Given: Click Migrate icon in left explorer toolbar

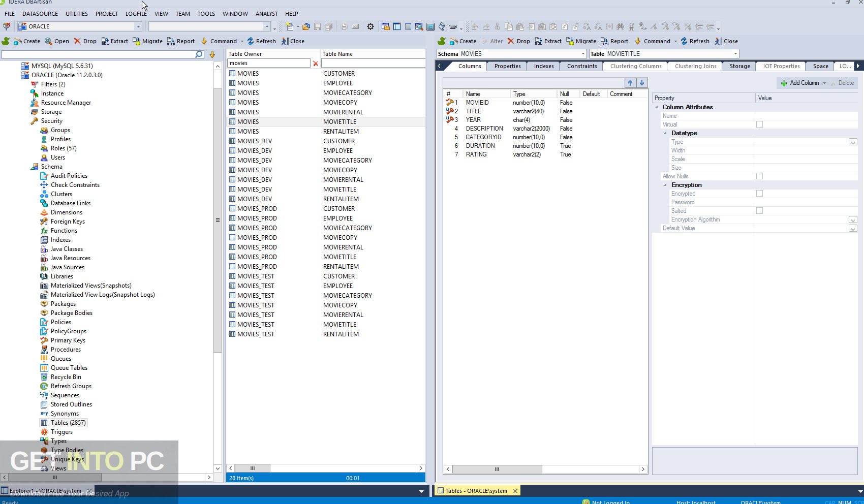Looking at the screenshot, I should tap(136, 41).
